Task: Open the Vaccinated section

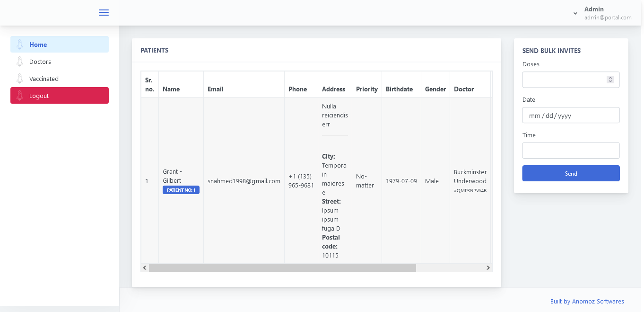Action: 44,79
